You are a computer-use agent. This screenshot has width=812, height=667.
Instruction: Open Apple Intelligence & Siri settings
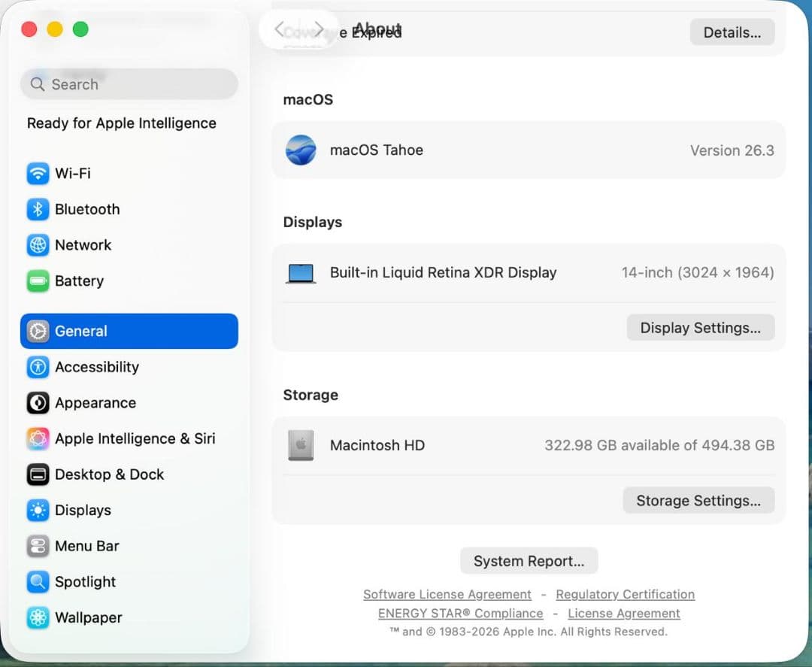click(x=38, y=438)
